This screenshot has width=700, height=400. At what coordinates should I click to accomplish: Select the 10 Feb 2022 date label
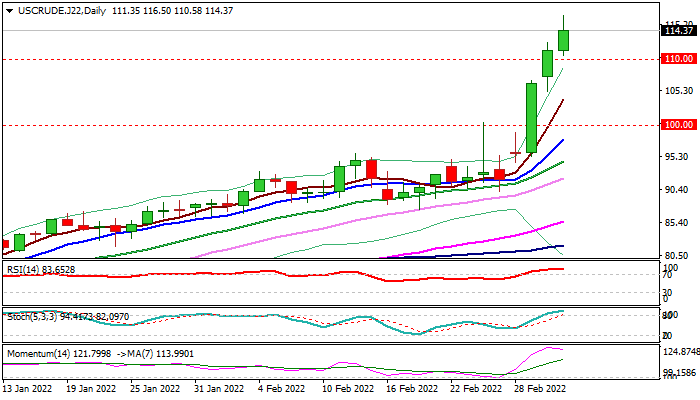[x=348, y=389]
